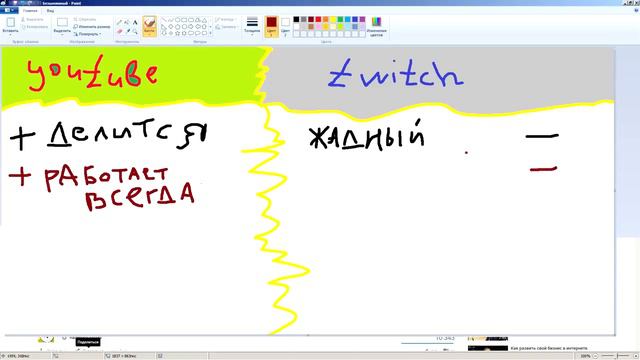Choose the Rectangle shape in shapes gallery
This screenshot has width=640, height=360.
click(x=184, y=20)
